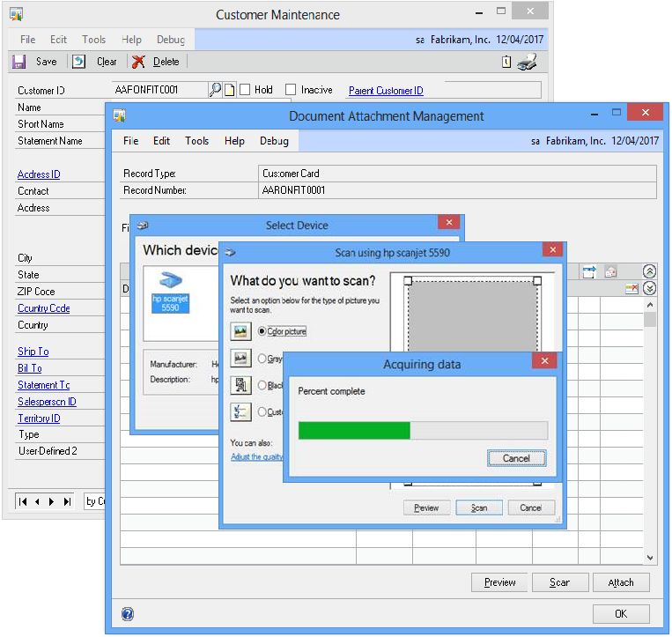
Task: Click the red Delete X icon
Action: [x=138, y=62]
